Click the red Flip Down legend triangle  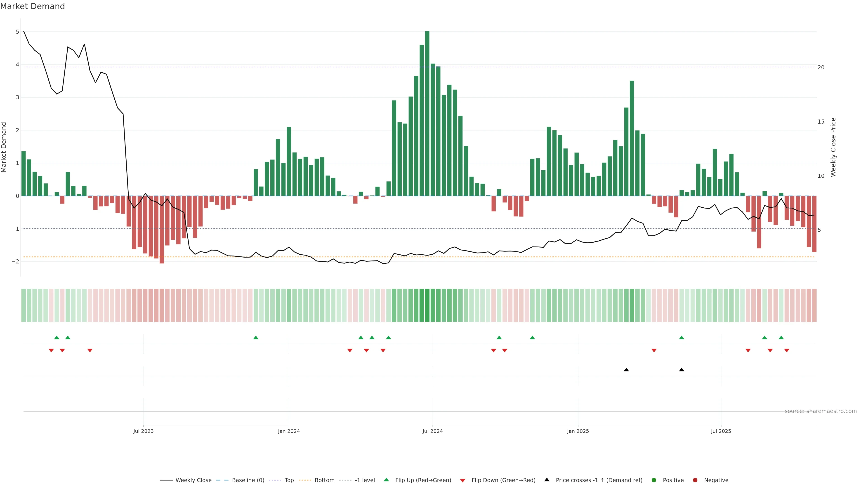463,480
